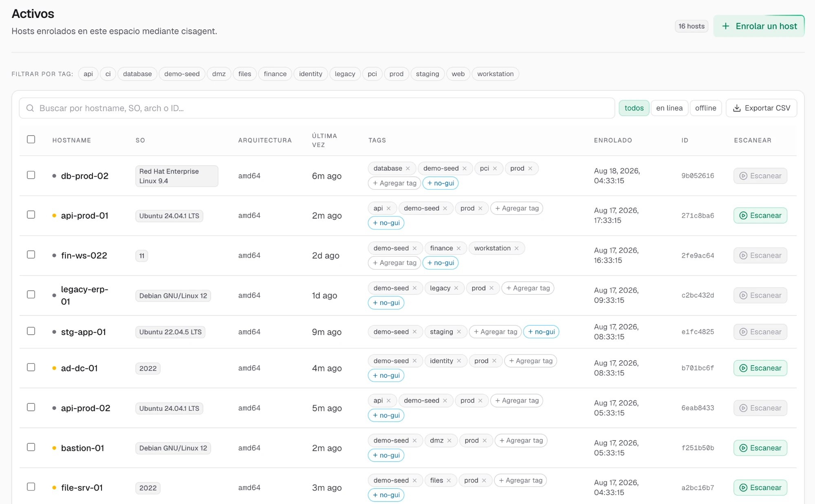This screenshot has height=504, width=815.
Task: Filter by the finance tag
Action: [x=275, y=74]
